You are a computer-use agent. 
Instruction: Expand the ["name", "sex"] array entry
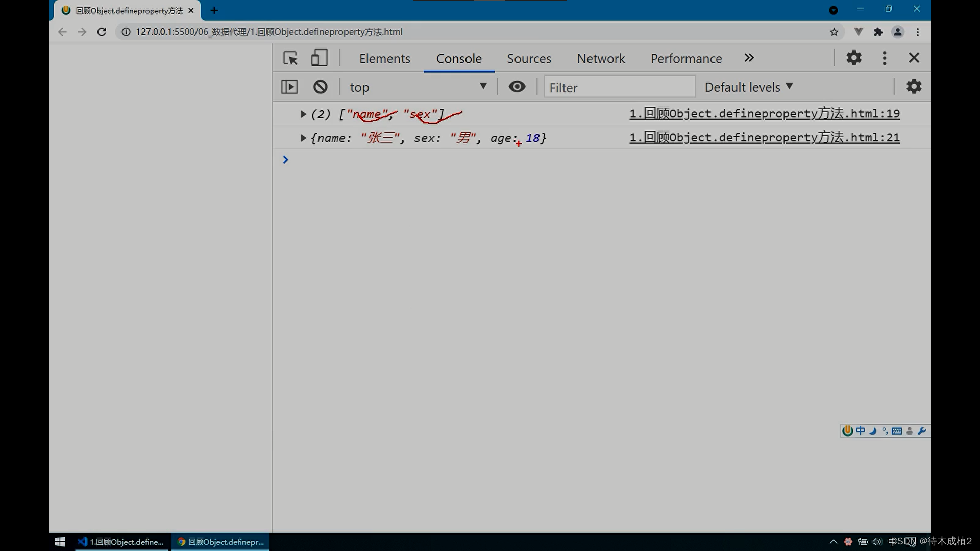(303, 114)
